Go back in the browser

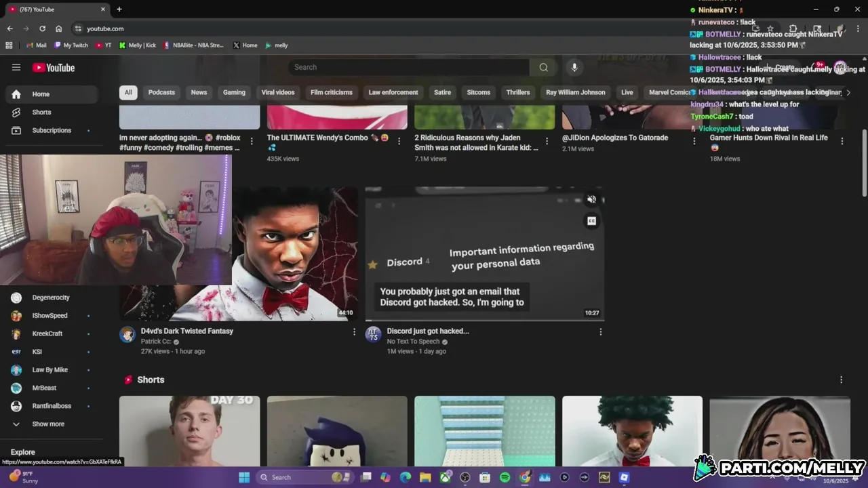click(x=9, y=28)
